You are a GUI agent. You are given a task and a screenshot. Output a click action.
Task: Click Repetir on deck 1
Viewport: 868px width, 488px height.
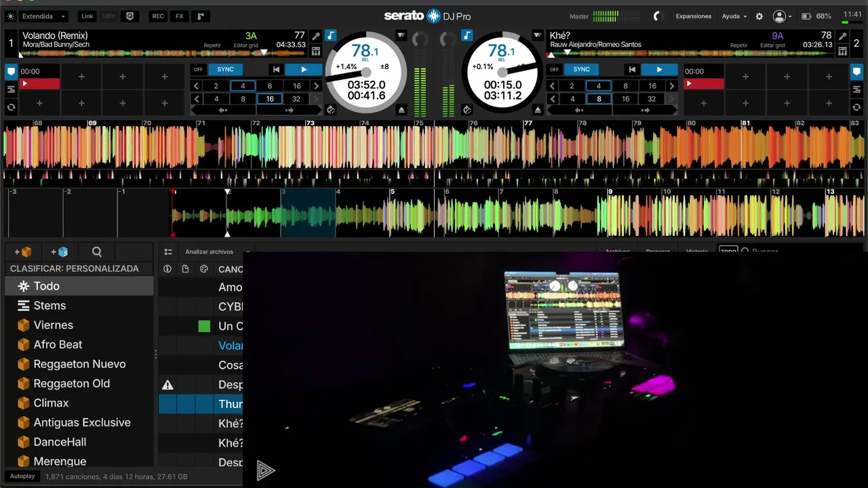click(212, 45)
